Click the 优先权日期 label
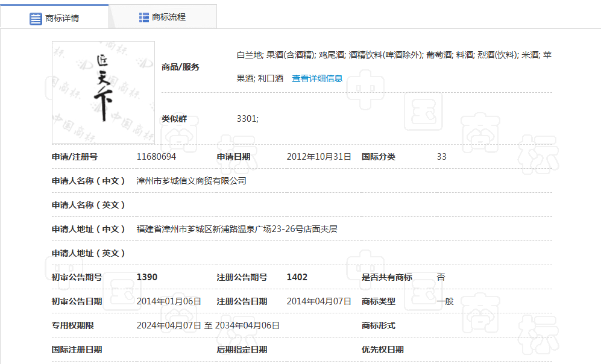 [x=382, y=350]
